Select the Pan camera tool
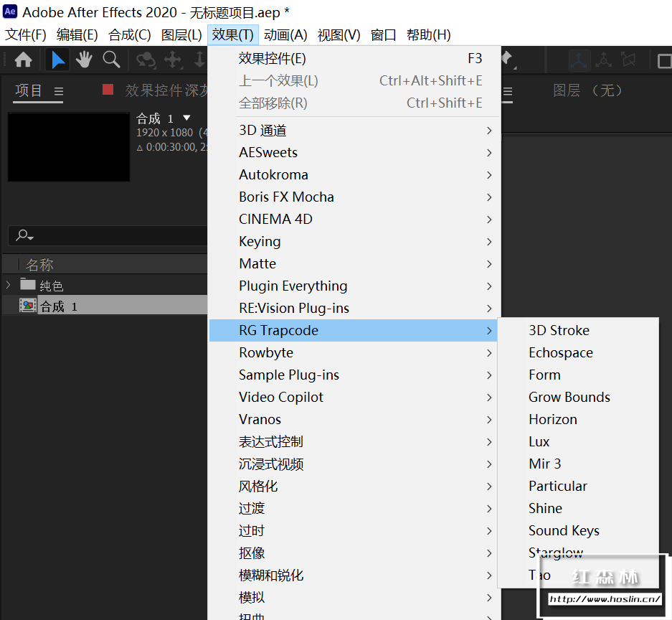Image resolution: width=672 pixels, height=620 pixels. (173, 60)
